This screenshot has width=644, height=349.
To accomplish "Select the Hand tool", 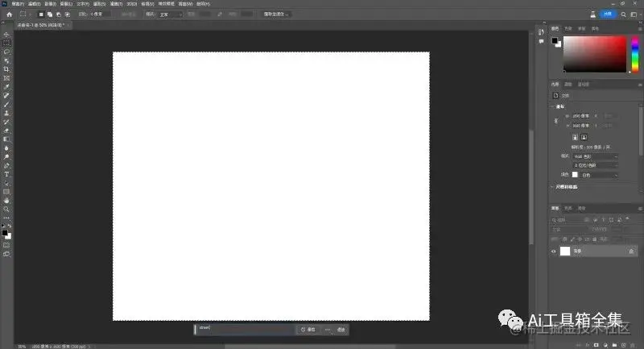I will (6, 201).
